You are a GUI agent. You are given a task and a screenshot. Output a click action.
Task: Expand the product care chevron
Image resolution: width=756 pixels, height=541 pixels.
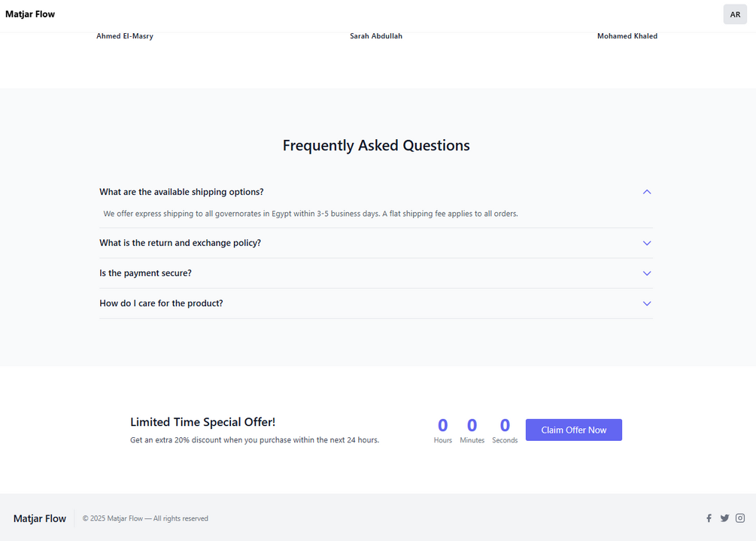[647, 303]
